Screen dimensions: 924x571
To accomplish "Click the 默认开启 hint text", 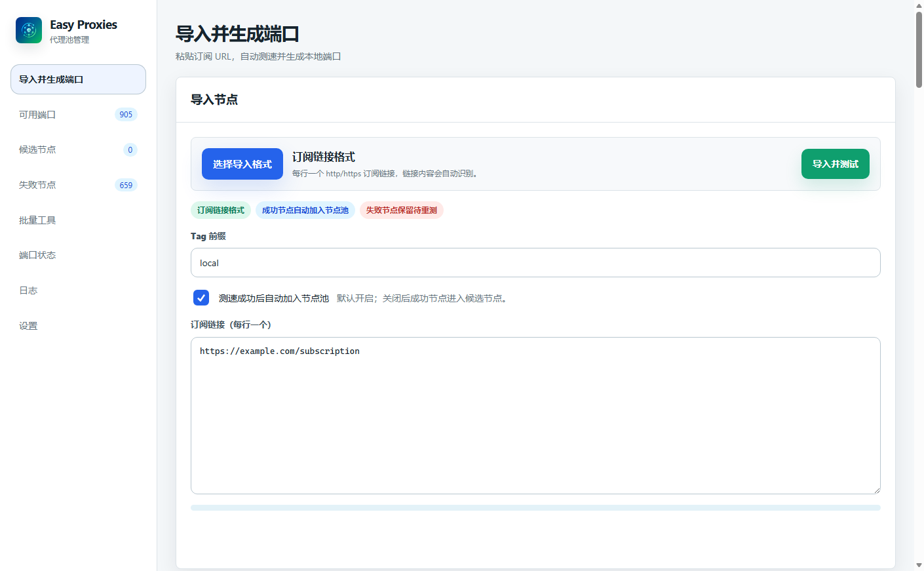I will (423, 298).
